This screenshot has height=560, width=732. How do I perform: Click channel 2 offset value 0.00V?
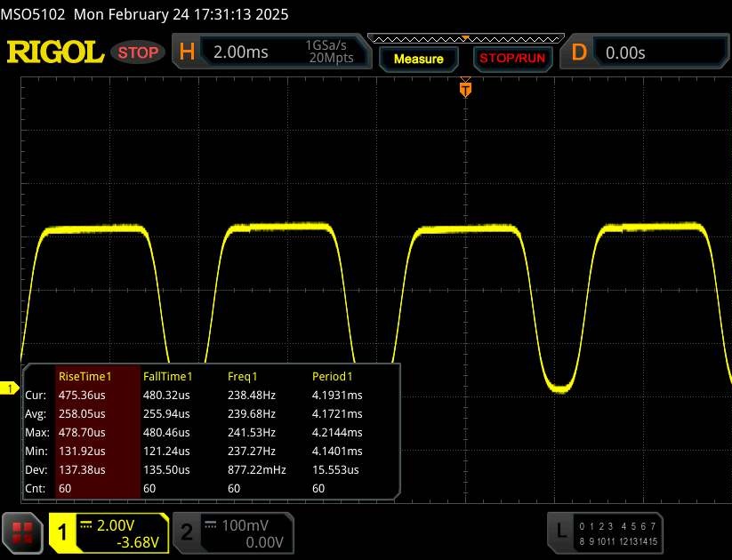[264, 542]
